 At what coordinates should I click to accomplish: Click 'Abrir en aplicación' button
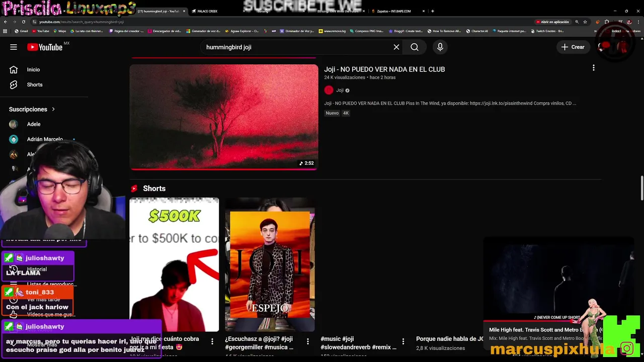(552, 22)
